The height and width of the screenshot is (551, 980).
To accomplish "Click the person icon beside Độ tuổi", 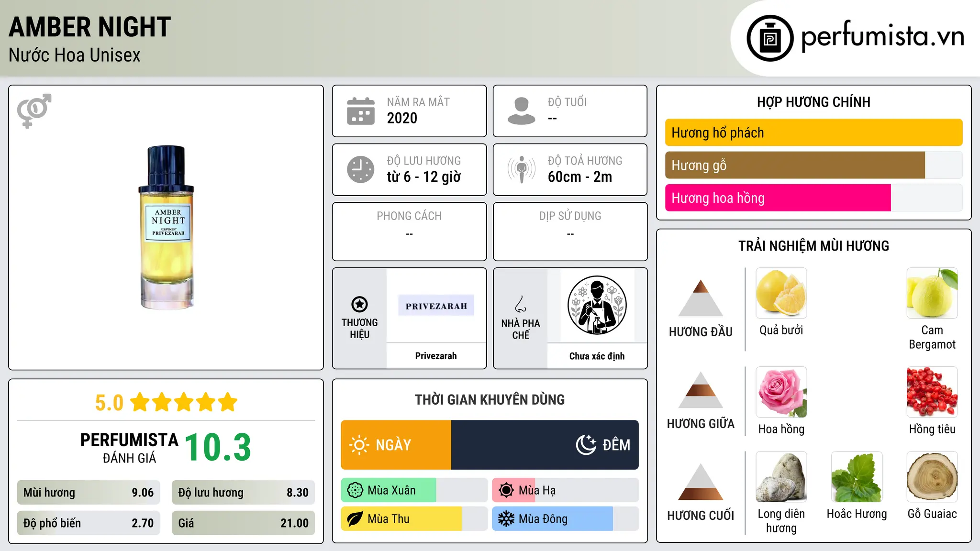I will click(522, 111).
